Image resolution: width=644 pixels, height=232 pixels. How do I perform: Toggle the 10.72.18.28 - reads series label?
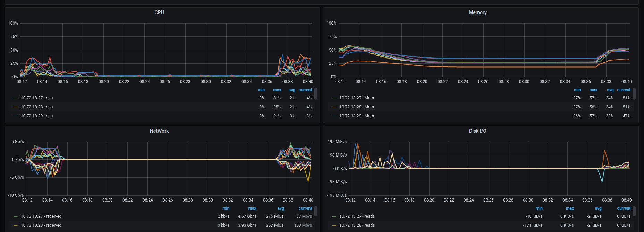[x=357, y=225]
